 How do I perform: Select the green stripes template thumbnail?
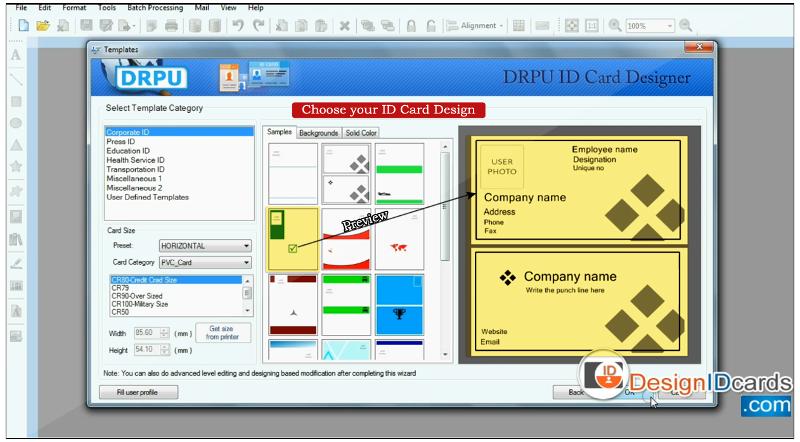coord(346,305)
